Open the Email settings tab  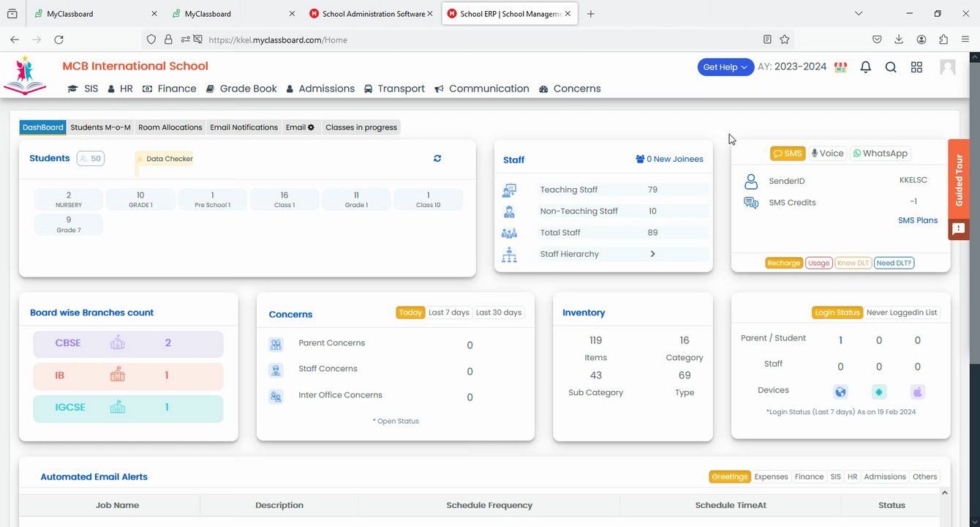(x=300, y=127)
